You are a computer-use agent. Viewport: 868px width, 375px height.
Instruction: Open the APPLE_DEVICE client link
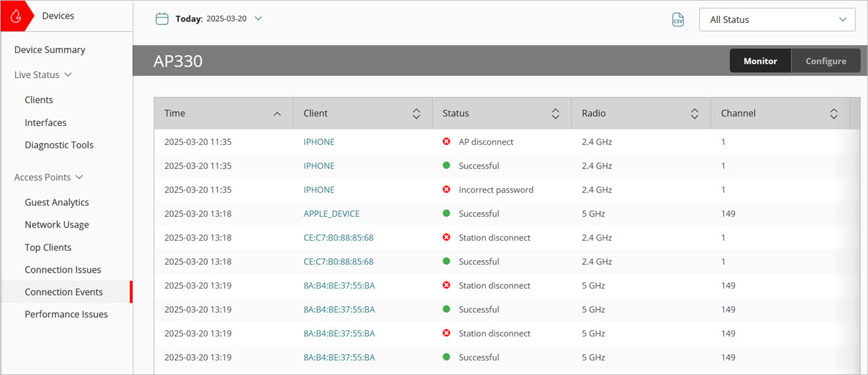pos(331,214)
